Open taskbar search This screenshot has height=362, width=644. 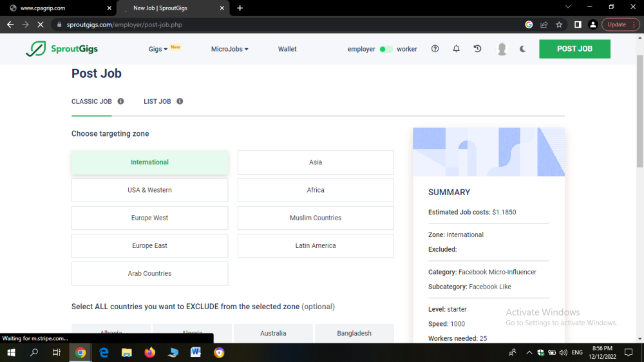34,352
